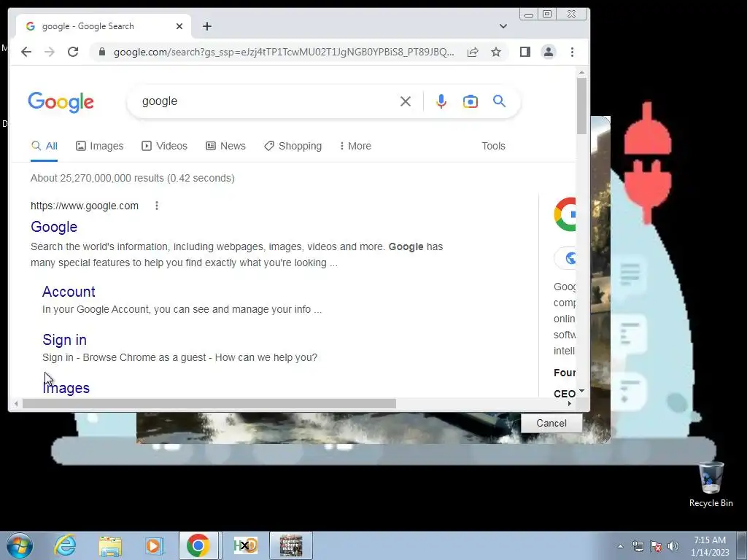Image resolution: width=747 pixels, height=560 pixels.
Task: Bookmark this tab with star icon
Action: (x=496, y=52)
